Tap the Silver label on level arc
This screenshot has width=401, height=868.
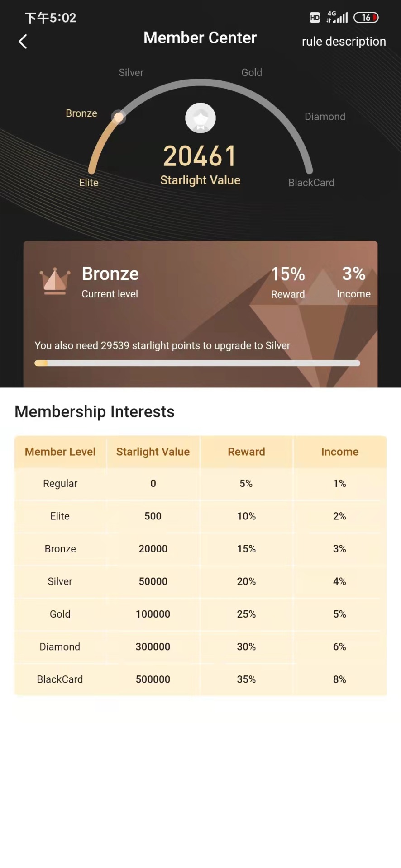[x=131, y=72]
